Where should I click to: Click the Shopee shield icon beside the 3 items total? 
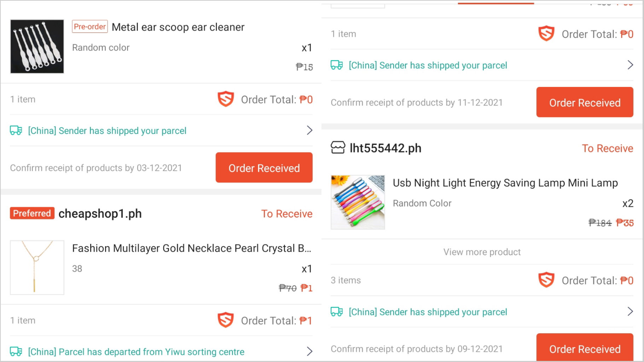click(546, 280)
